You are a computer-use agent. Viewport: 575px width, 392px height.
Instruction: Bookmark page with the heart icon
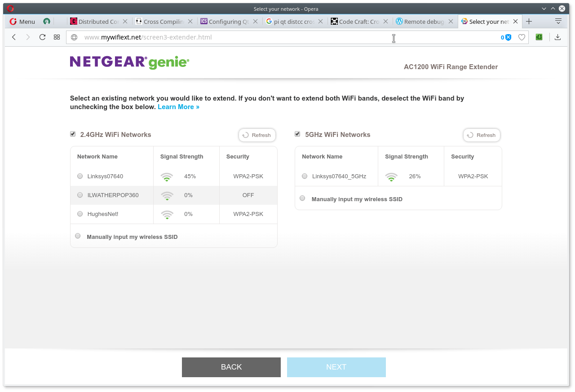(522, 37)
